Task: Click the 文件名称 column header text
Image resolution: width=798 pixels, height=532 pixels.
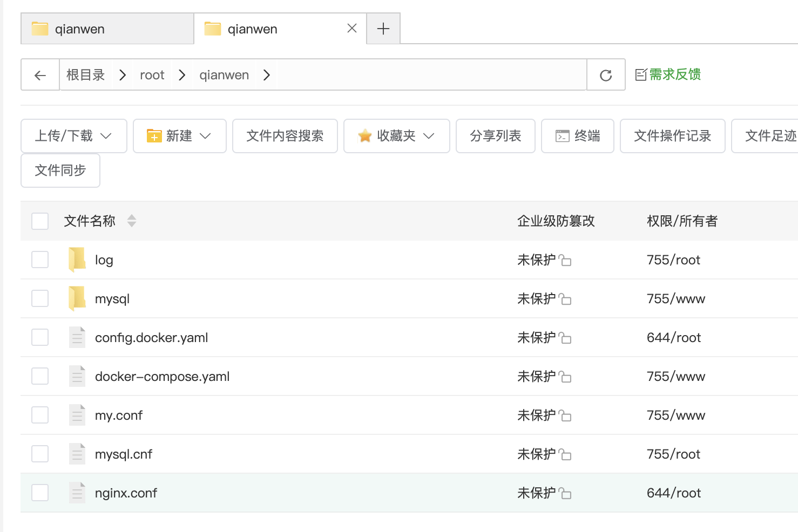Action: click(x=90, y=221)
